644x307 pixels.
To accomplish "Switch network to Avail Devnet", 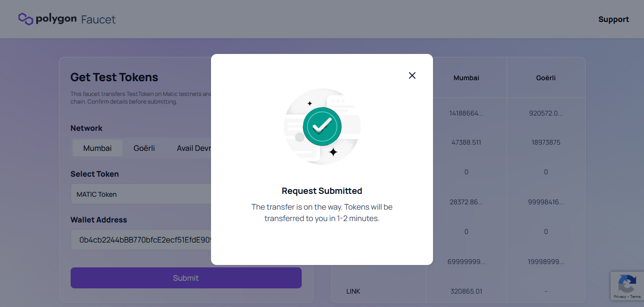I will point(193,148).
